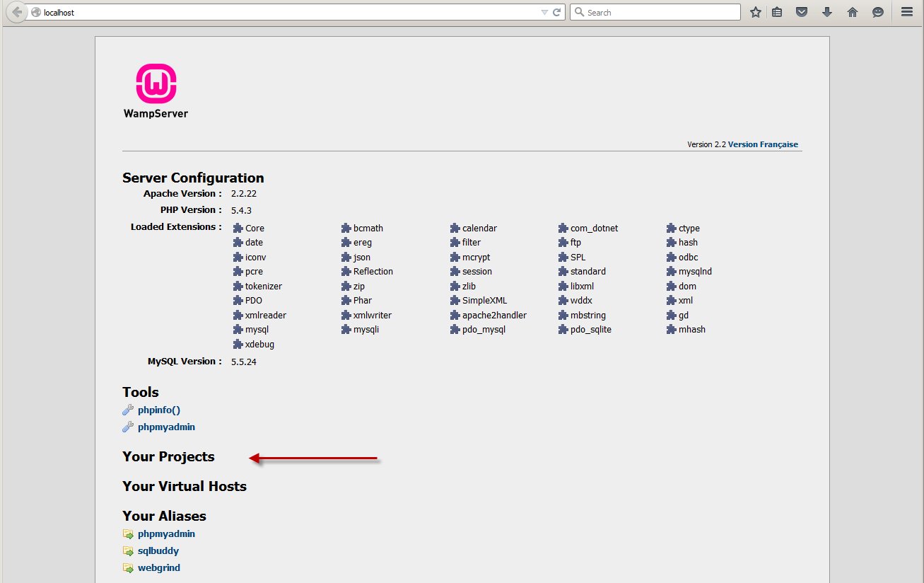This screenshot has height=583, width=924.
Task: Click the puzzle icon next to bcmath
Action: point(346,228)
